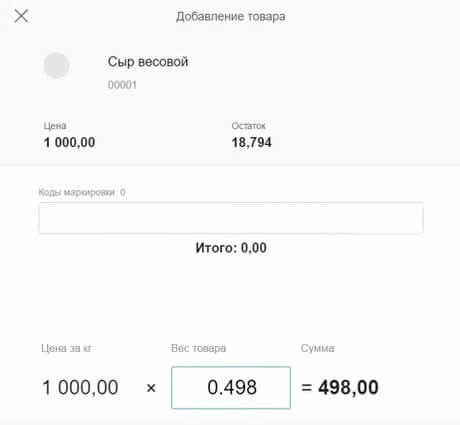The image size is (460, 425).
Task: Click the equals sign before the sum
Action: click(x=307, y=388)
